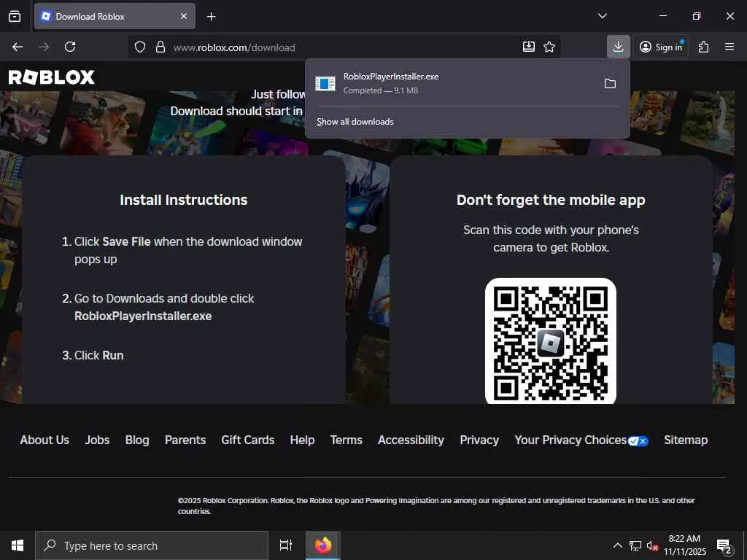The image size is (747, 560).
Task: Go forward one page
Action: pyautogui.click(x=44, y=47)
